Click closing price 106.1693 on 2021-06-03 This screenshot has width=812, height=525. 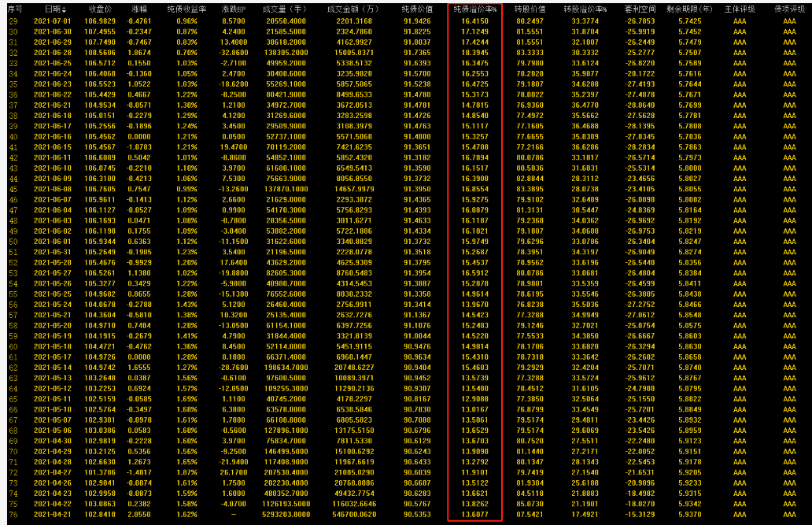click(100, 220)
